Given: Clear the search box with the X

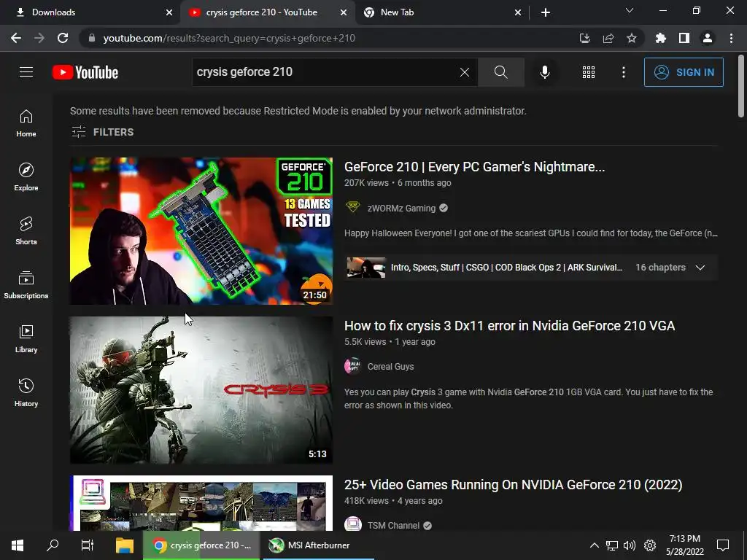Looking at the screenshot, I should tap(465, 72).
